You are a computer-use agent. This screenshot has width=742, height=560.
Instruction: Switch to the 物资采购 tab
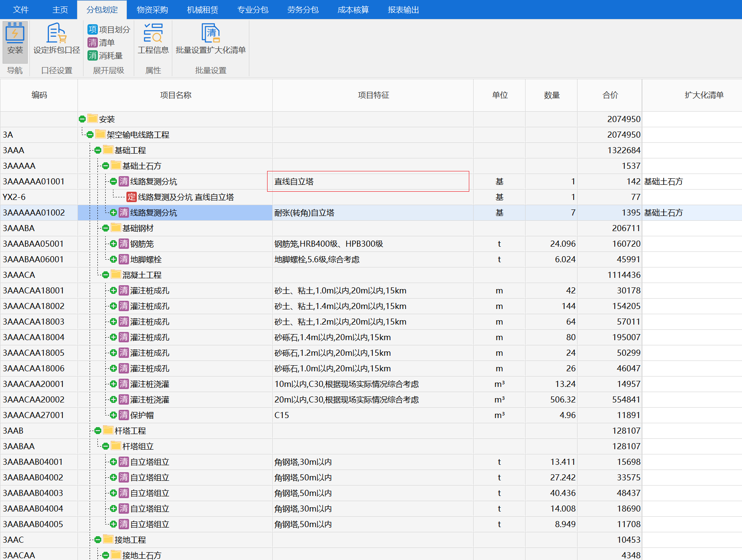click(x=152, y=10)
